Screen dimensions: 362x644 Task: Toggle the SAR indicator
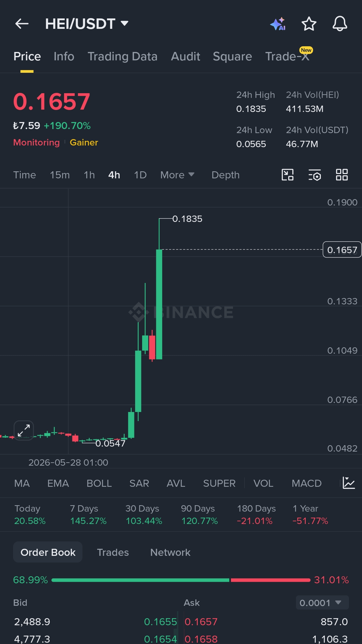(x=139, y=483)
